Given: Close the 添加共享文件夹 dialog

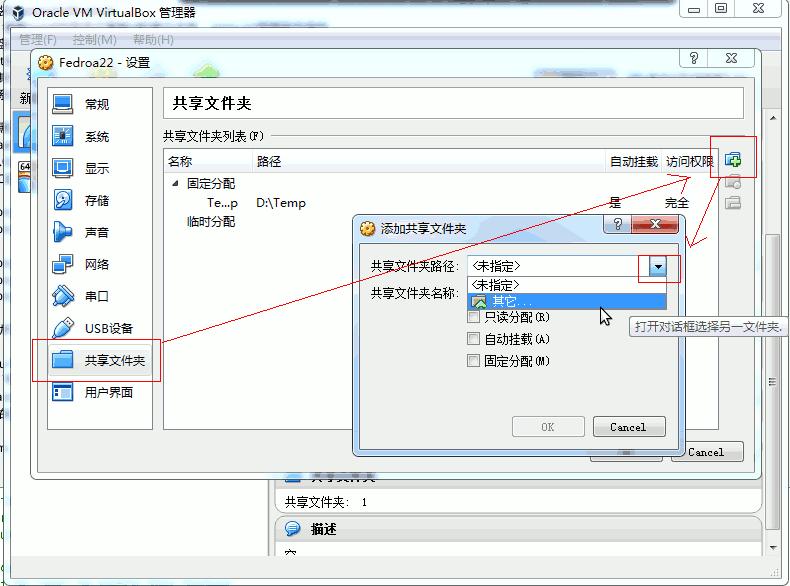Looking at the screenshot, I should [x=655, y=224].
